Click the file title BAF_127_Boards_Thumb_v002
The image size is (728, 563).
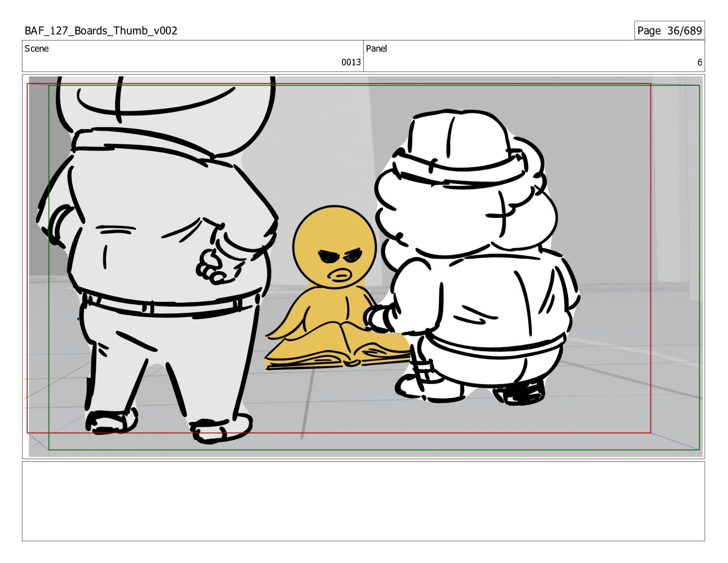point(101,31)
